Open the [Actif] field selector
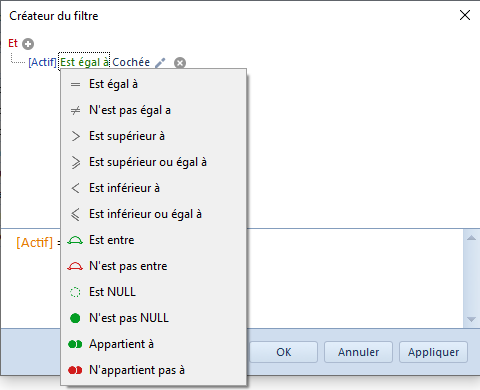Viewport: 480px width, 390px height. [42, 62]
